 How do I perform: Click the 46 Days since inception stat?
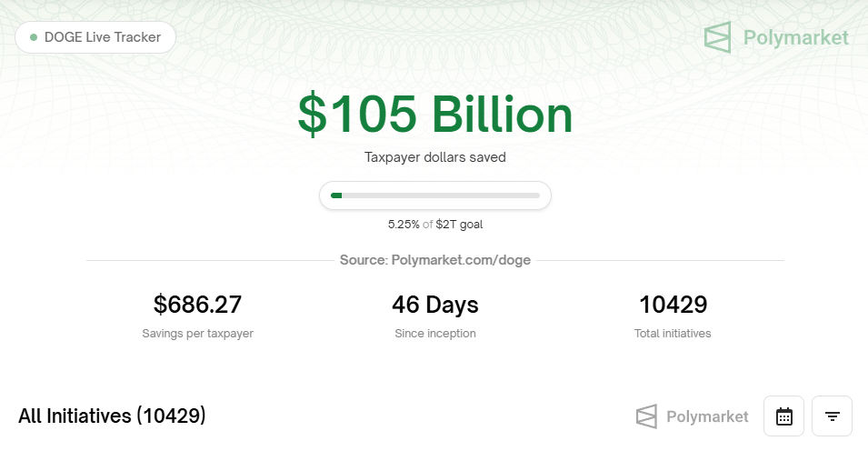tap(435, 304)
